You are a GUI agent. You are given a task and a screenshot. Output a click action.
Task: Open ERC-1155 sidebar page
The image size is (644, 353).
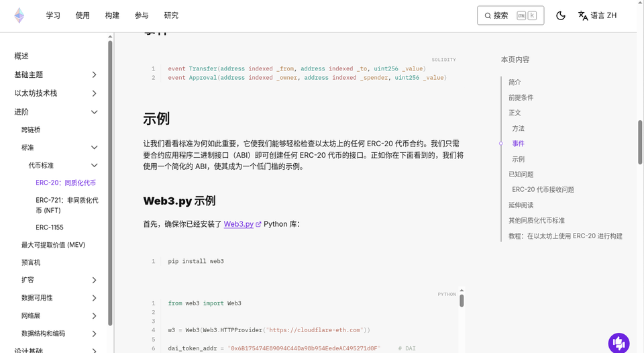[x=49, y=228]
